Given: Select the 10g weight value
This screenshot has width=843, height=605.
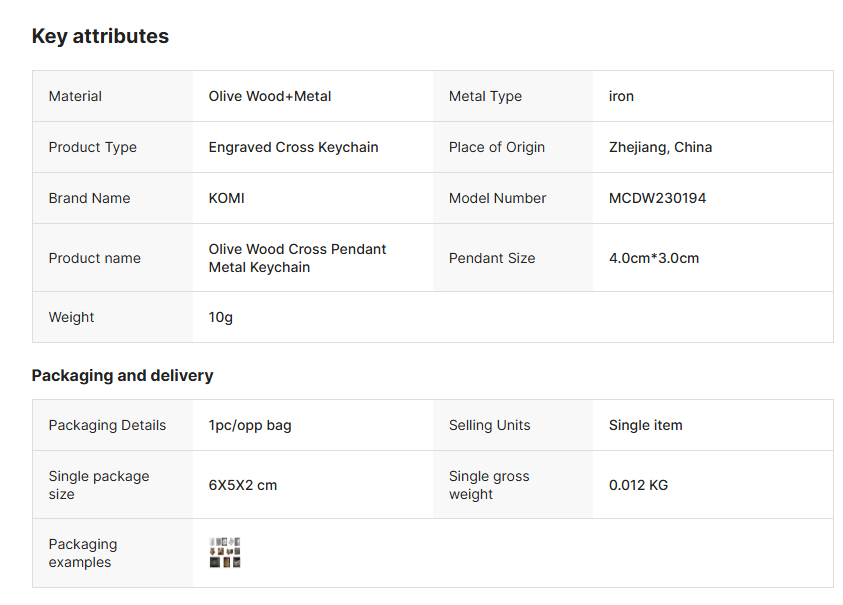Looking at the screenshot, I should click(221, 318).
